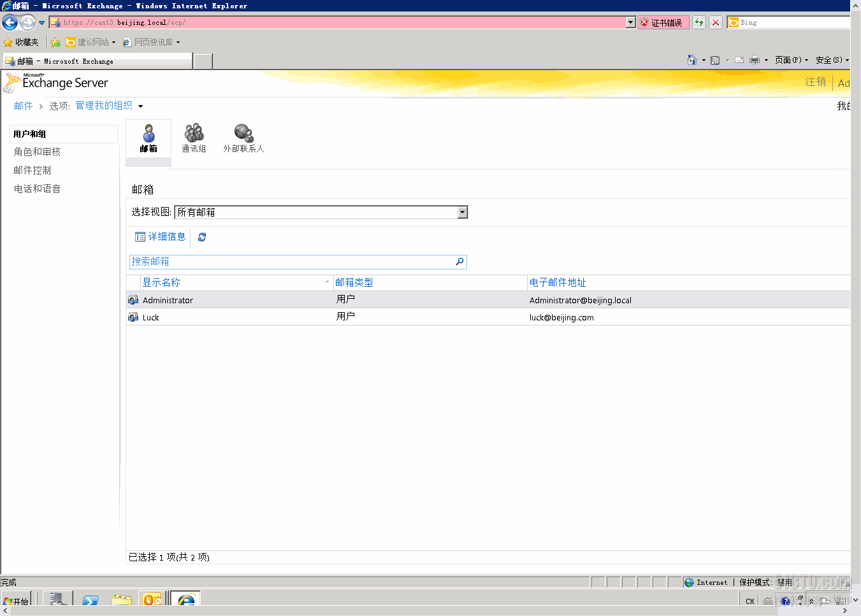Click the 证书错误 certificate error button

coord(663,22)
